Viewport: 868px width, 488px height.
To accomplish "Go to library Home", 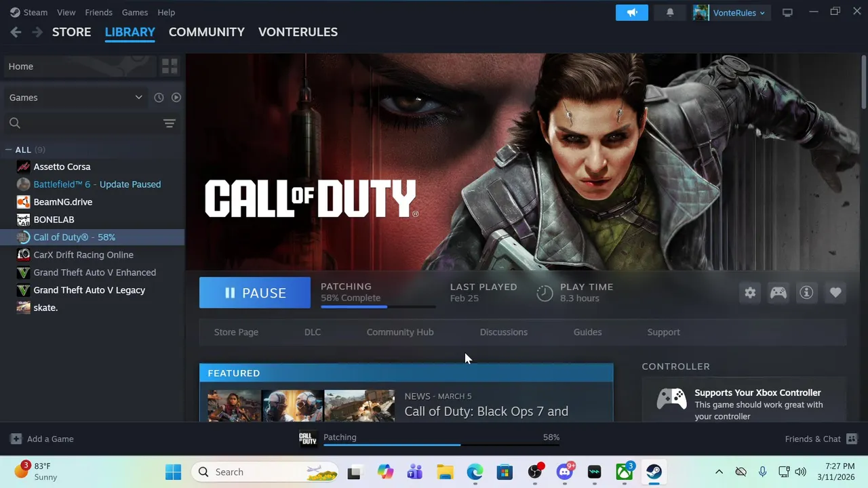I will point(80,66).
